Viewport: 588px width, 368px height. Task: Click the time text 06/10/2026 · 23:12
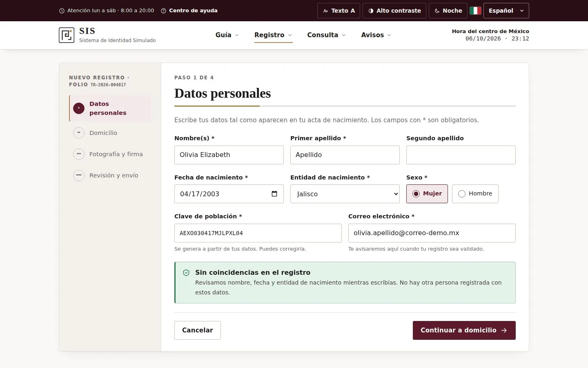click(497, 39)
